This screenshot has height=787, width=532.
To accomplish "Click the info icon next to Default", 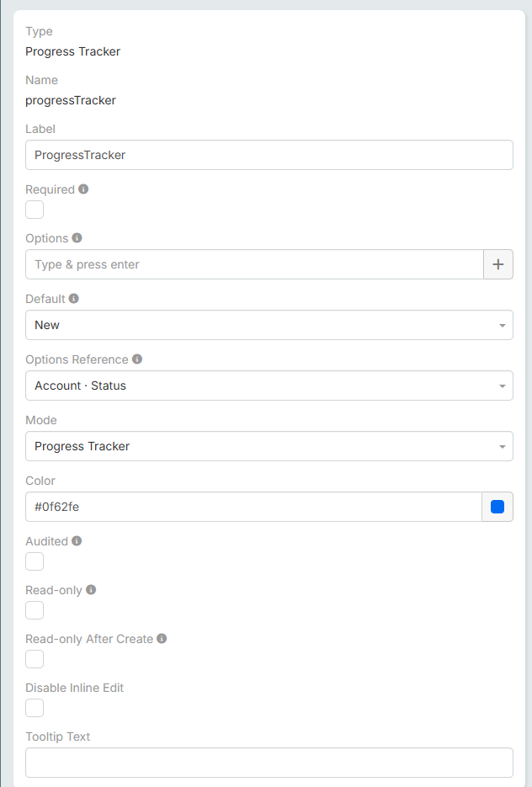I will [74, 299].
